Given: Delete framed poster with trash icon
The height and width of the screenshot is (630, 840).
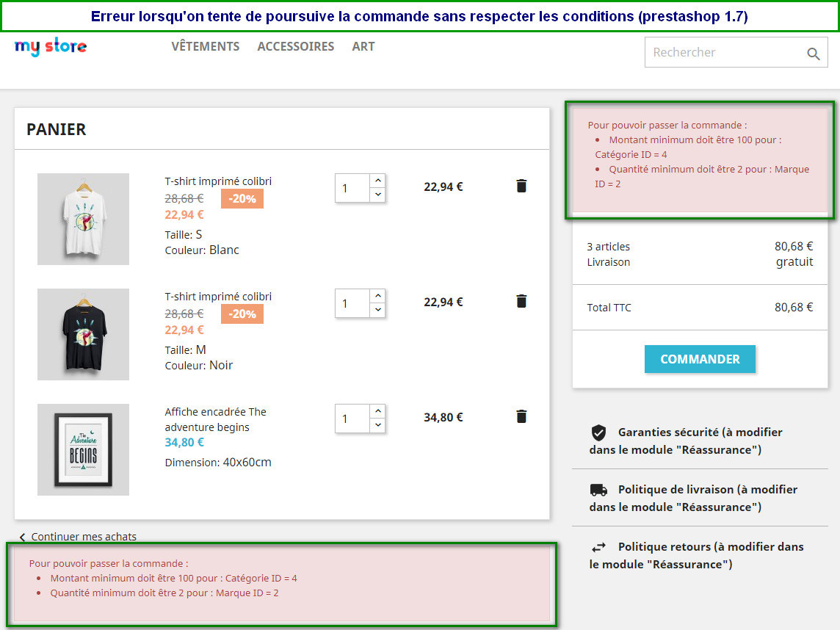Looking at the screenshot, I should tap(521, 416).
